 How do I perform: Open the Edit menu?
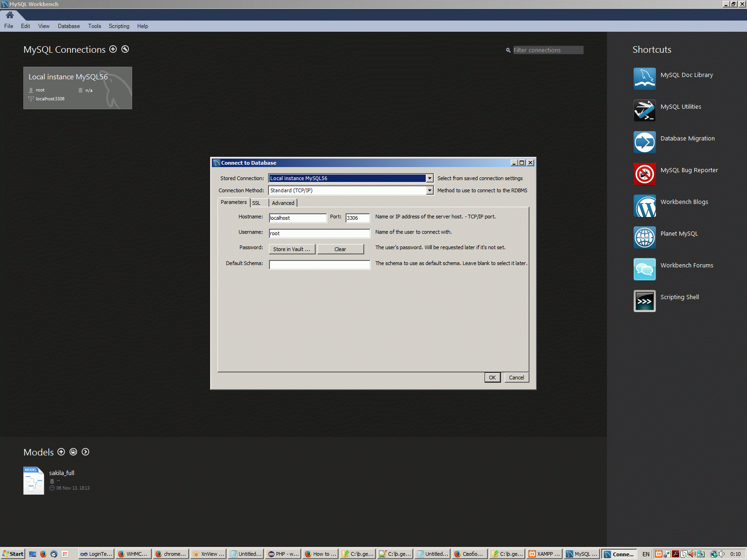tap(26, 26)
